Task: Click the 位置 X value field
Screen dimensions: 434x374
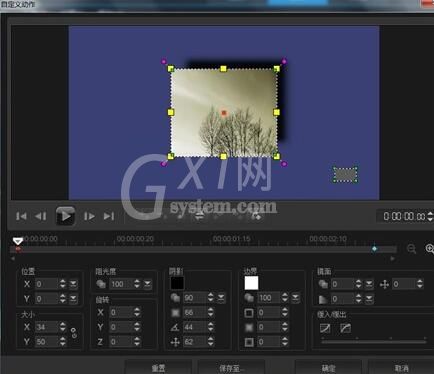Action: click(47, 284)
